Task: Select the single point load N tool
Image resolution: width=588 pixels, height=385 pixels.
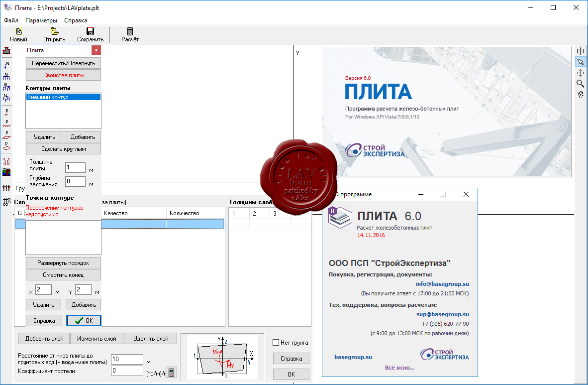Action: click(x=6, y=66)
